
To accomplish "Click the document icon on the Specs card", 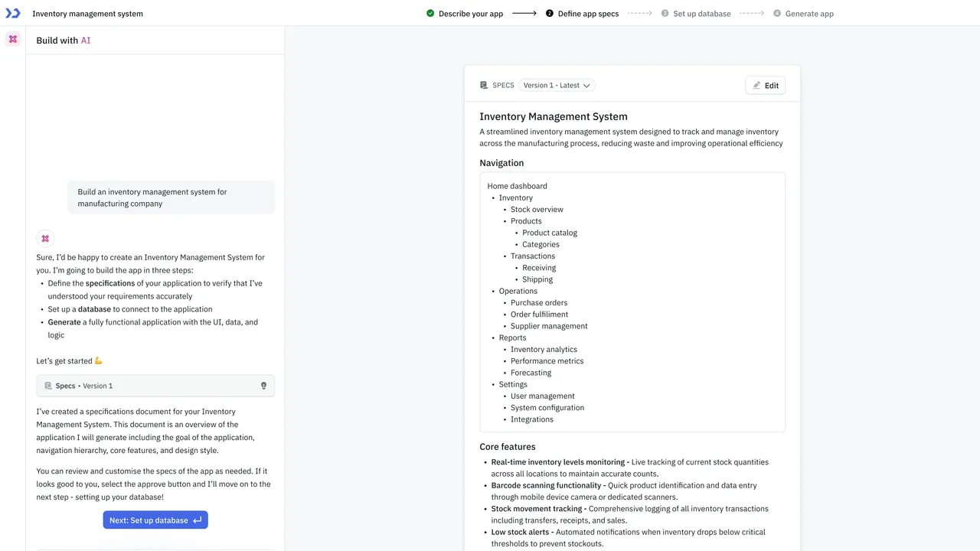I will (x=48, y=386).
